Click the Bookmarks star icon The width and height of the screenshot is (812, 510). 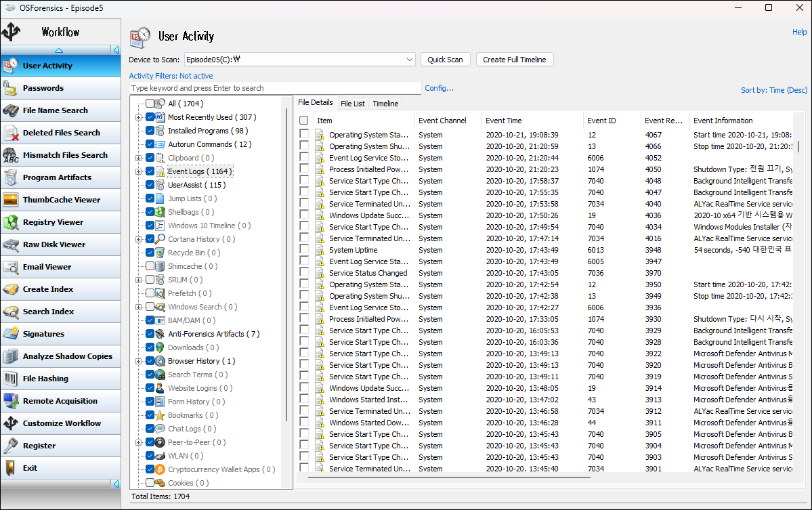(x=160, y=415)
